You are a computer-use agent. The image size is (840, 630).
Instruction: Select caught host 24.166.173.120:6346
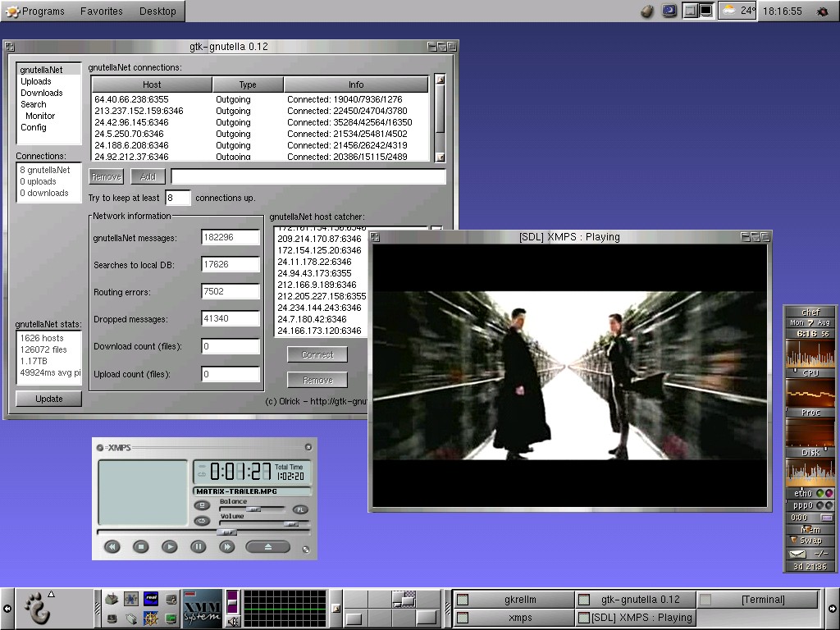pyautogui.click(x=321, y=331)
